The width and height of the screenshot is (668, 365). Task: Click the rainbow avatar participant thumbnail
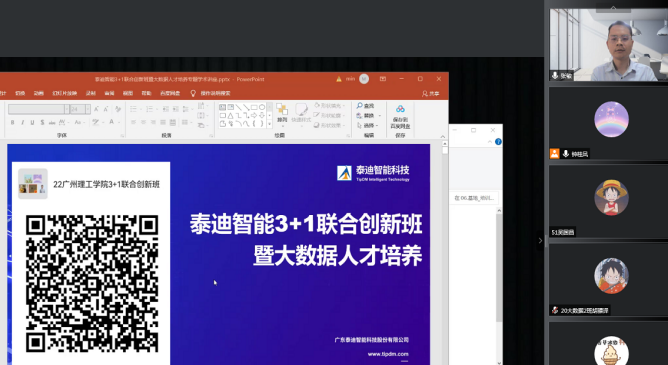pyautogui.click(x=611, y=119)
